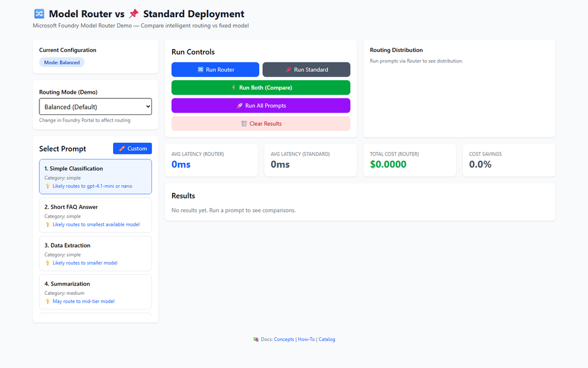Screen dimensions: 588x368
Task: Select the Summarization prompt card
Action: pyautogui.click(x=95, y=292)
